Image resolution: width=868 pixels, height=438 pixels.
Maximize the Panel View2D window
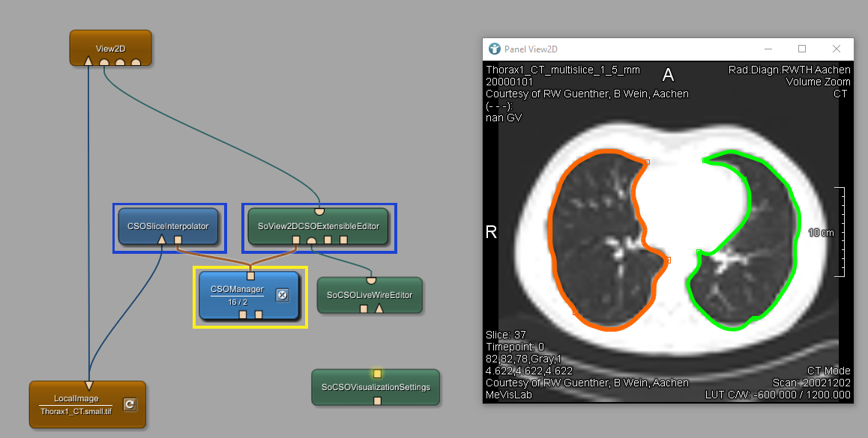pyautogui.click(x=802, y=49)
